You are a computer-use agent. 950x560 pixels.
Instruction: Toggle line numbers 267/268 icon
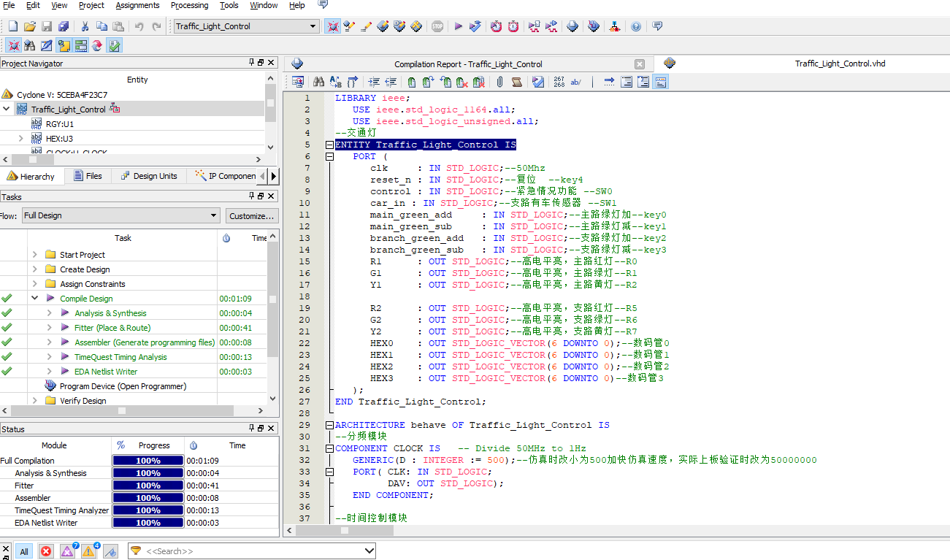tap(559, 83)
